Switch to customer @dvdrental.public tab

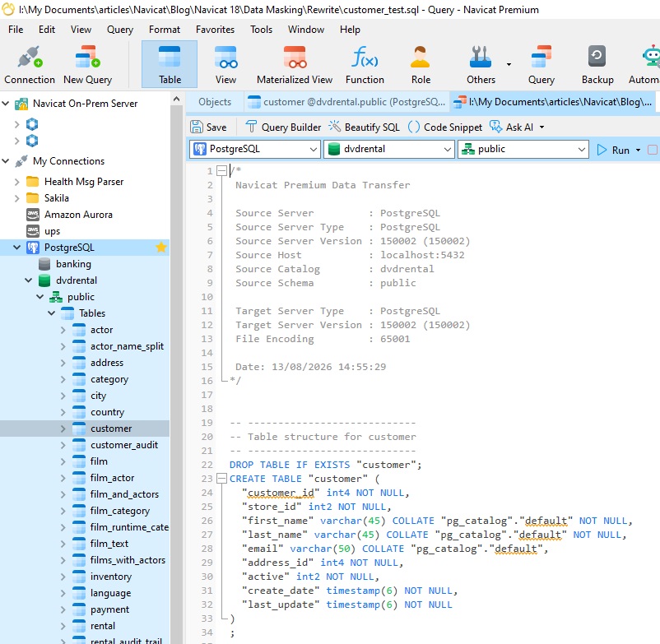click(x=346, y=102)
